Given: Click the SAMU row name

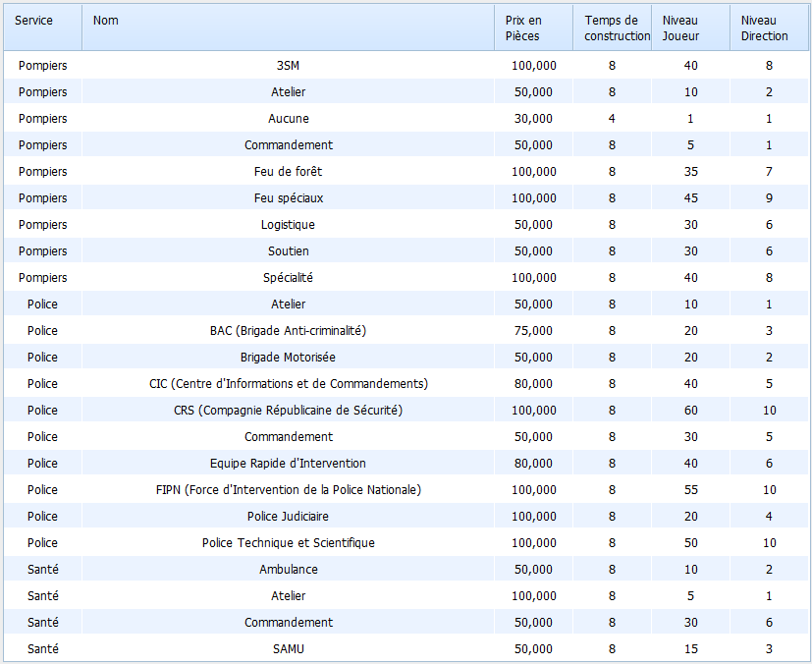Looking at the screenshot, I should 289,649.
